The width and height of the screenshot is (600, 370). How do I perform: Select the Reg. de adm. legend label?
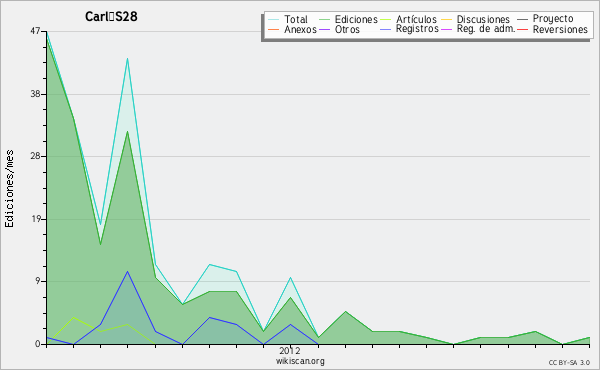[x=486, y=29]
